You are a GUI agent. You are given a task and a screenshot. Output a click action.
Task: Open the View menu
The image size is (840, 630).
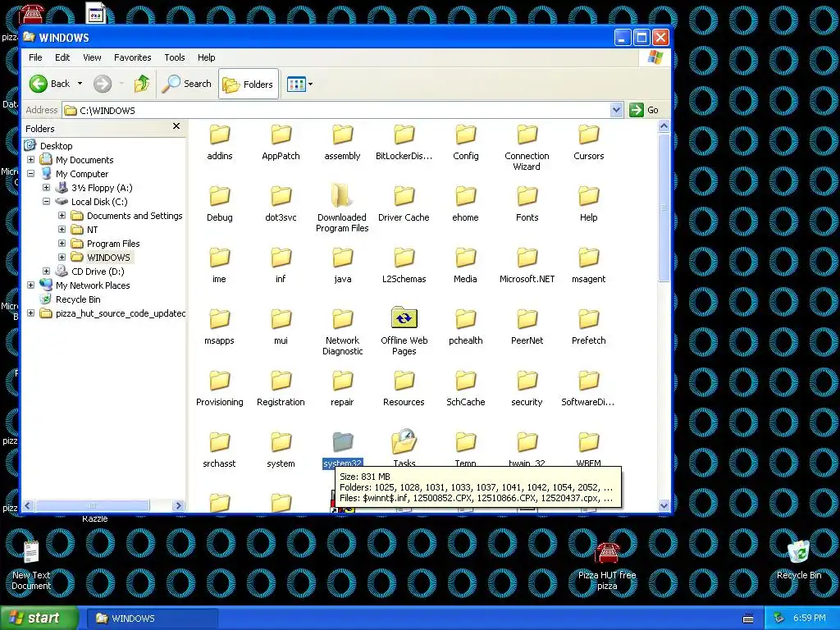click(x=92, y=57)
